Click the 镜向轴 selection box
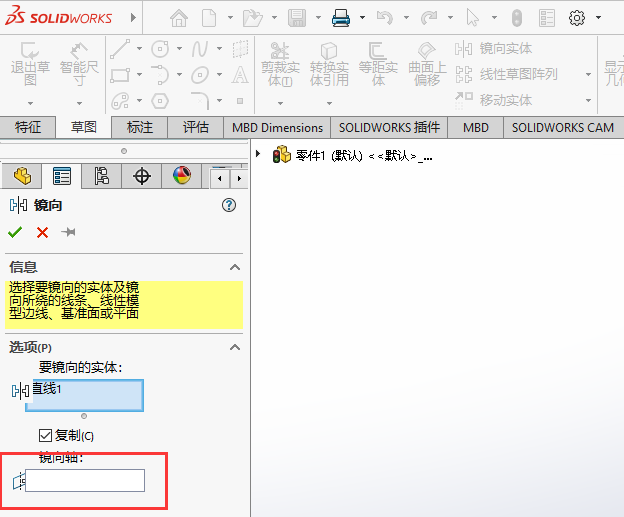 pyautogui.click(x=85, y=480)
